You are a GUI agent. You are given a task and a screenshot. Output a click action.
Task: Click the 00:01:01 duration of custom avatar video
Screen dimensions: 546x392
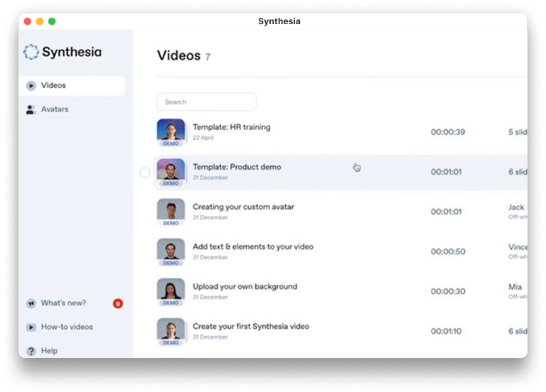click(x=446, y=212)
